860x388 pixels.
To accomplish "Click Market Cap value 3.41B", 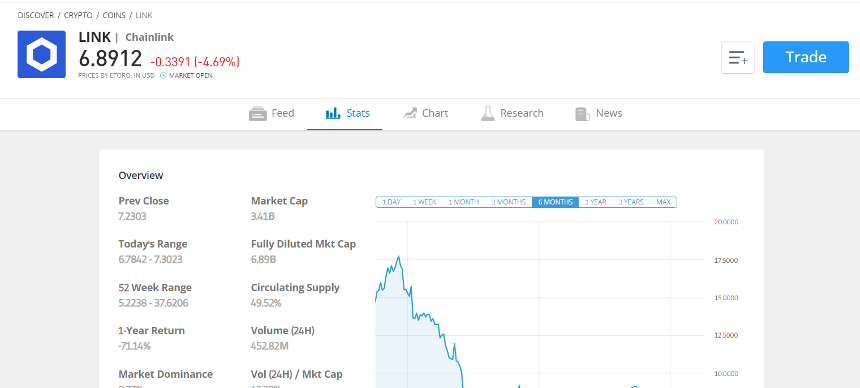I will click(x=263, y=216).
